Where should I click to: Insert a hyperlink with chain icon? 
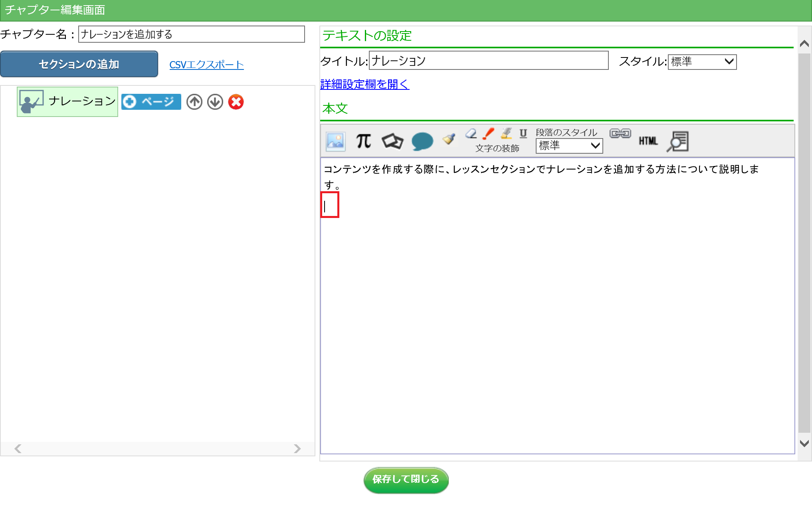620,133
